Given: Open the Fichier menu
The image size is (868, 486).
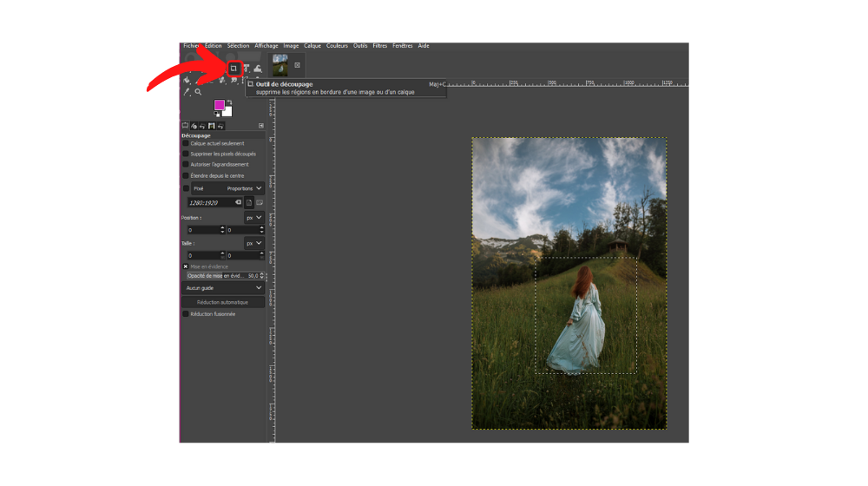Looking at the screenshot, I should (x=190, y=46).
